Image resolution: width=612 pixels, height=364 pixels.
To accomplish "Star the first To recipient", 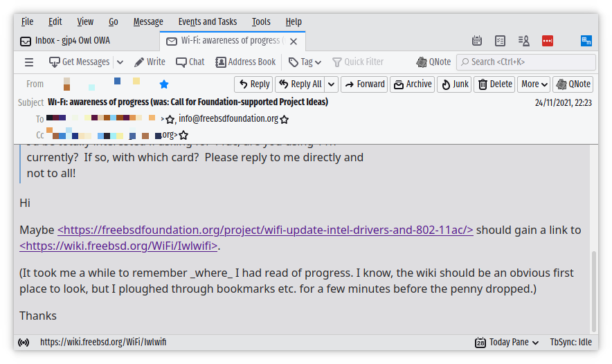I will (170, 120).
